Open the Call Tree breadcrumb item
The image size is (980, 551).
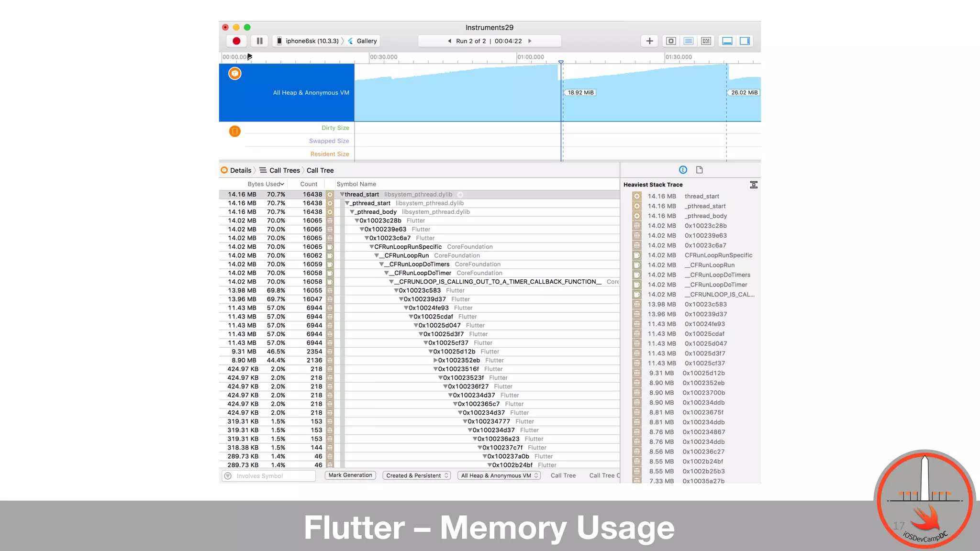320,170
